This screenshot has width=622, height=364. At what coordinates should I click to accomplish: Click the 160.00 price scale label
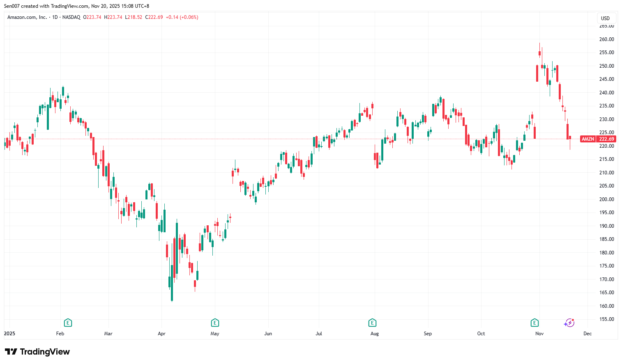pyautogui.click(x=606, y=306)
